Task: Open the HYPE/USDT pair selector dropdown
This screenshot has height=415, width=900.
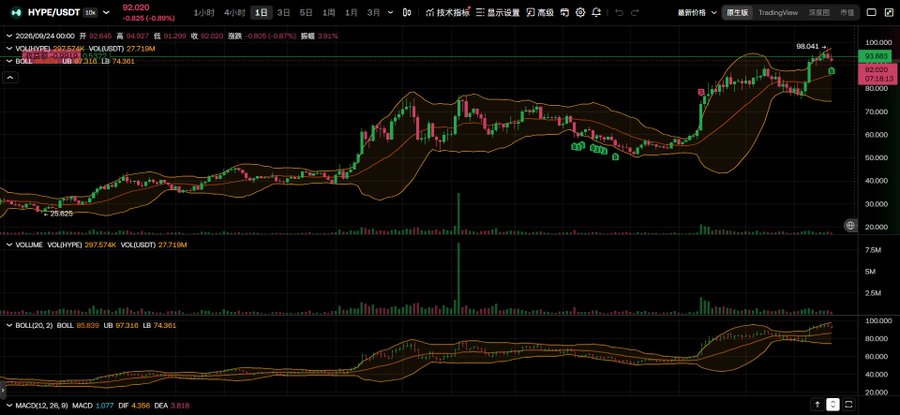Action: click(106, 12)
